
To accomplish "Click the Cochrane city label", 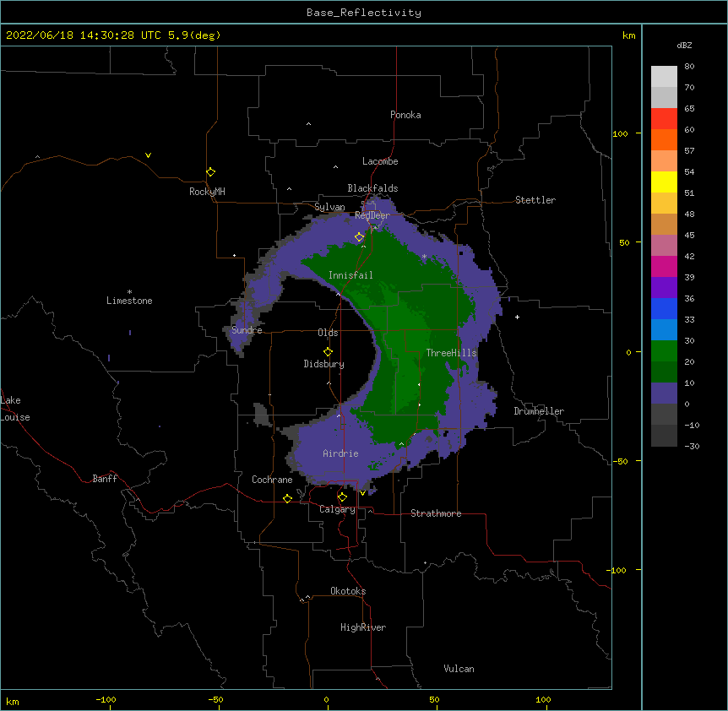I will [x=272, y=480].
